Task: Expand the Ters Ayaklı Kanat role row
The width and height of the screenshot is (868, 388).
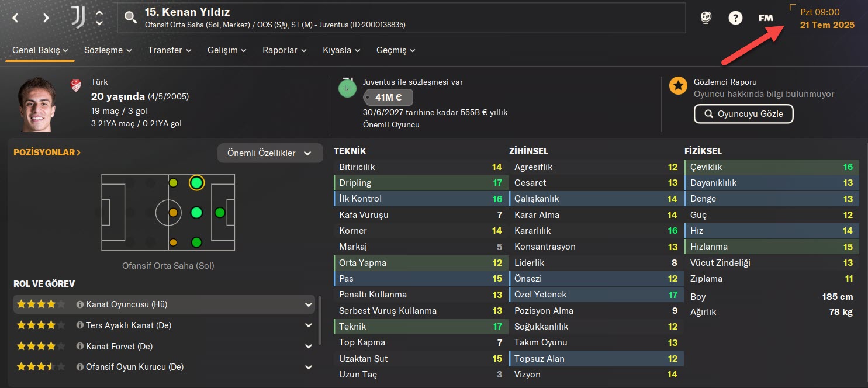Action: pos(309,325)
